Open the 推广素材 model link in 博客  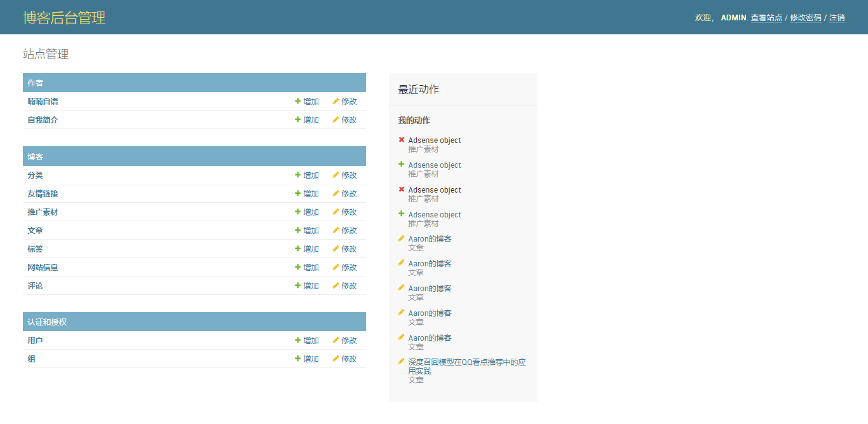[43, 212]
